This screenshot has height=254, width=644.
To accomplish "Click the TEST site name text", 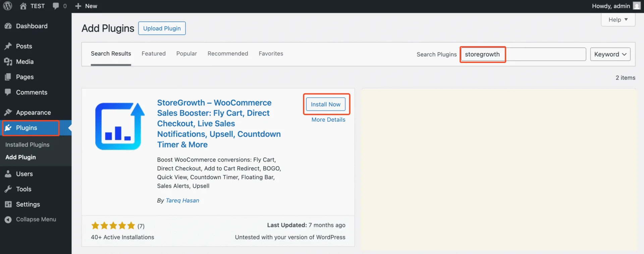I will 38,6.
